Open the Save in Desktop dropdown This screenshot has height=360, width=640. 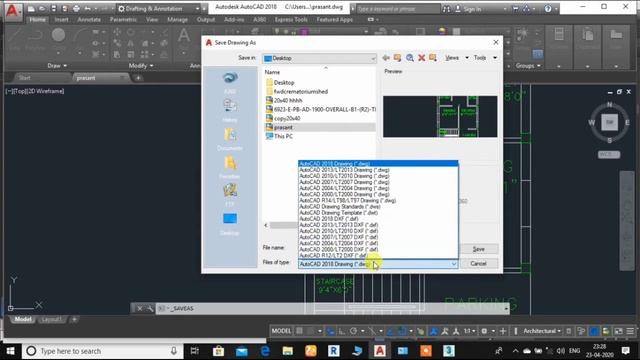pos(319,58)
